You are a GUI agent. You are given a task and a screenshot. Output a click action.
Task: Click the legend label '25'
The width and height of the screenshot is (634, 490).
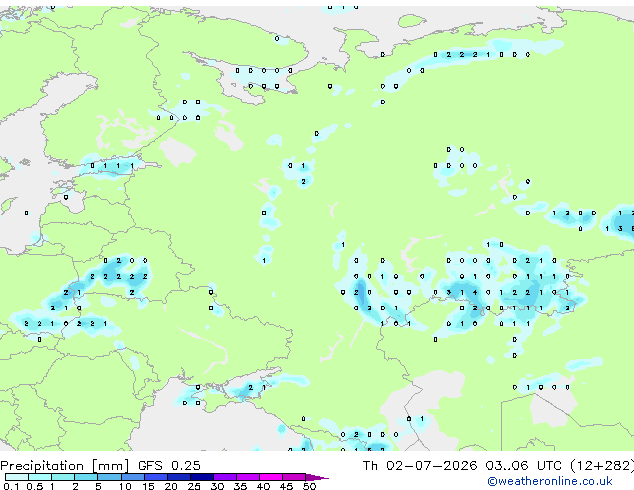pyautogui.click(x=194, y=486)
